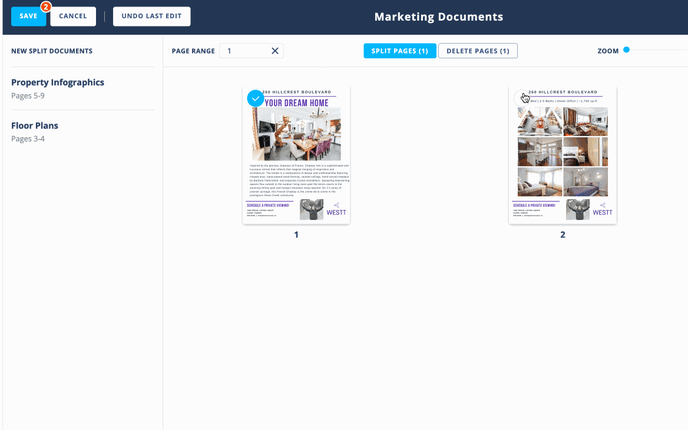Click the notification badge on Save
This screenshot has height=430, width=688.
coord(45,7)
